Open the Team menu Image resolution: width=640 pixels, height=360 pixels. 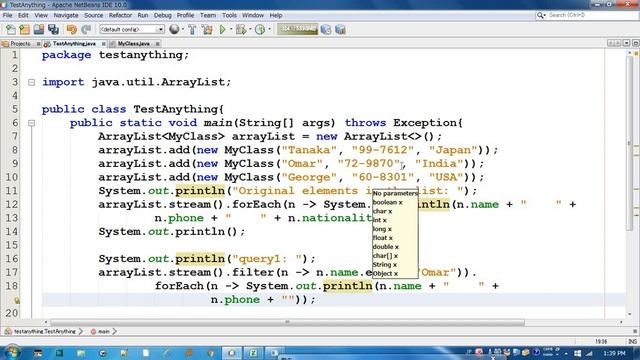pos(208,15)
